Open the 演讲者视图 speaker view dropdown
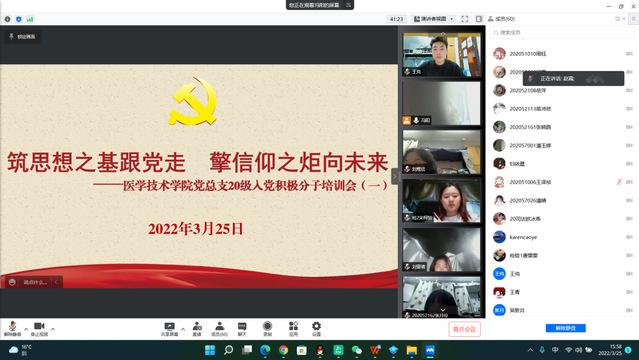This screenshot has height=360, width=639. pos(434,19)
